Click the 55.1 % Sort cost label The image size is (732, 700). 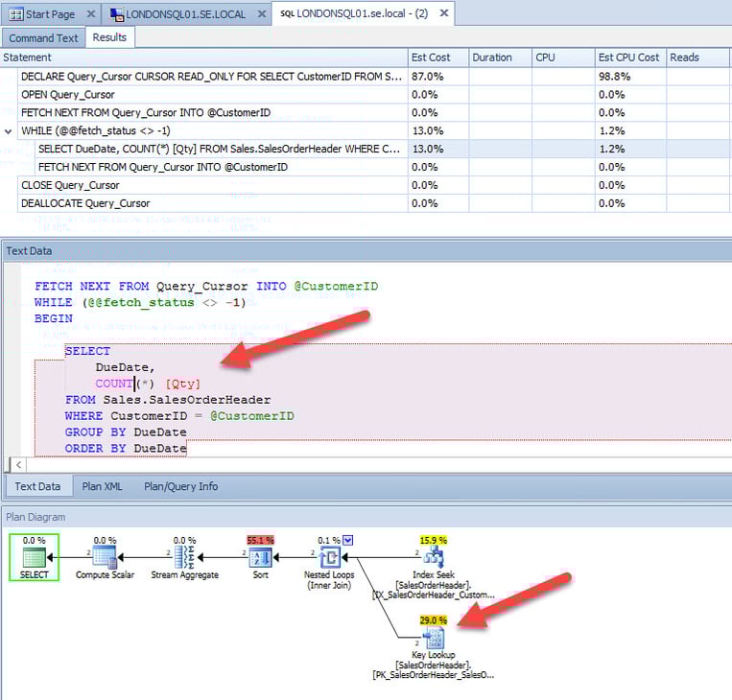click(260, 540)
